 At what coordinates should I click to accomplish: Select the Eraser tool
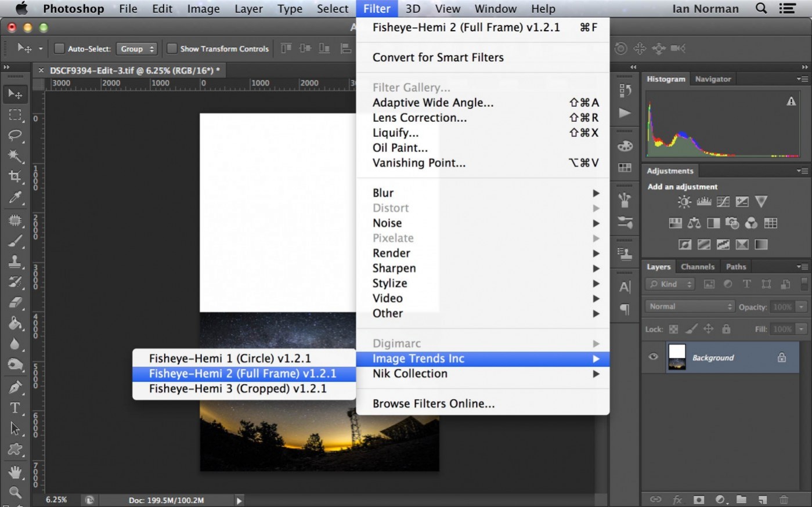click(x=15, y=303)
